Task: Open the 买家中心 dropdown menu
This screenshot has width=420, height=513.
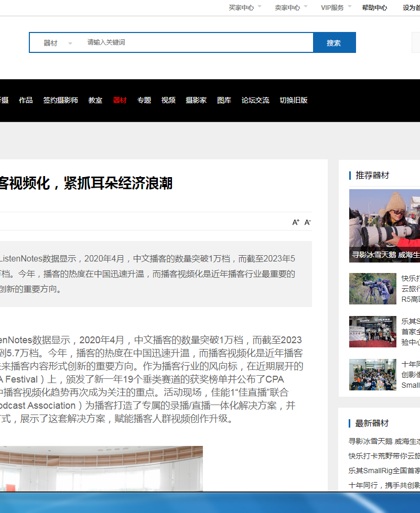Action: click(244, 7)
